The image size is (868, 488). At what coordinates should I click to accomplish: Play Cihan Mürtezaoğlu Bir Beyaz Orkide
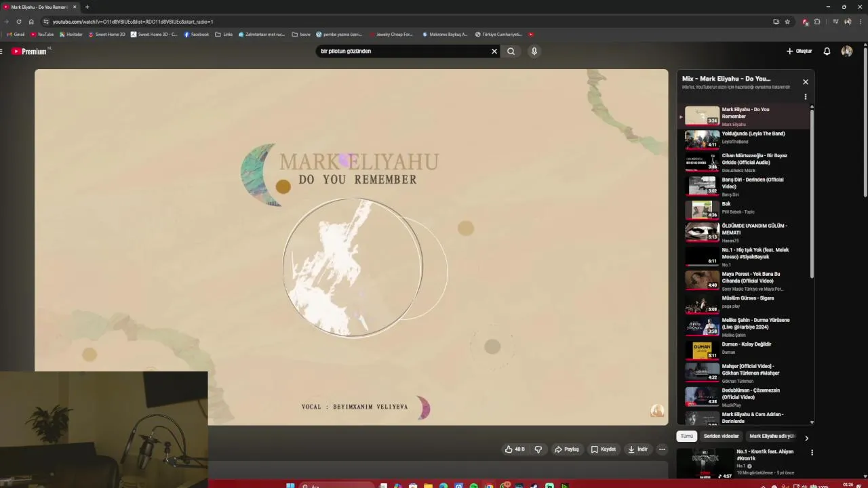[x=745, y=162]
